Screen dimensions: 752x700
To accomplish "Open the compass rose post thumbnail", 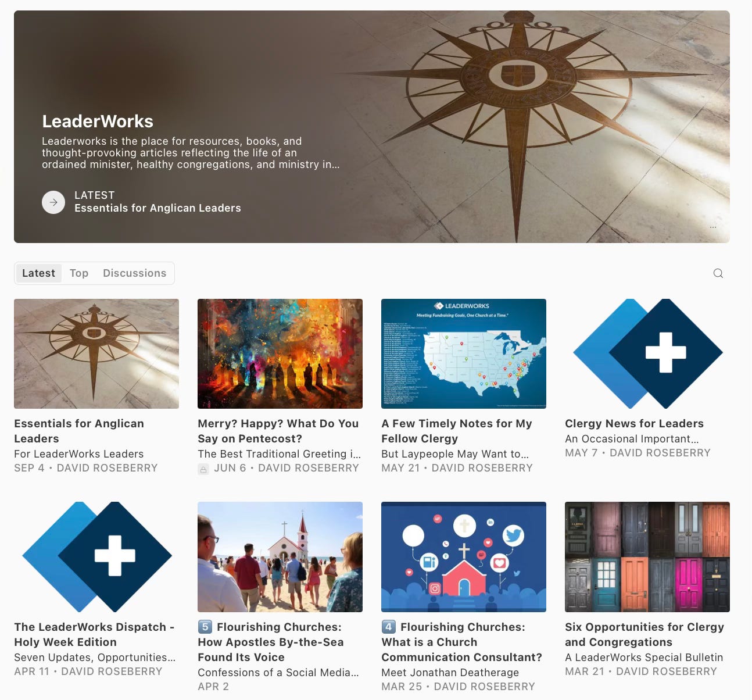I will click(x=96, y=353).
